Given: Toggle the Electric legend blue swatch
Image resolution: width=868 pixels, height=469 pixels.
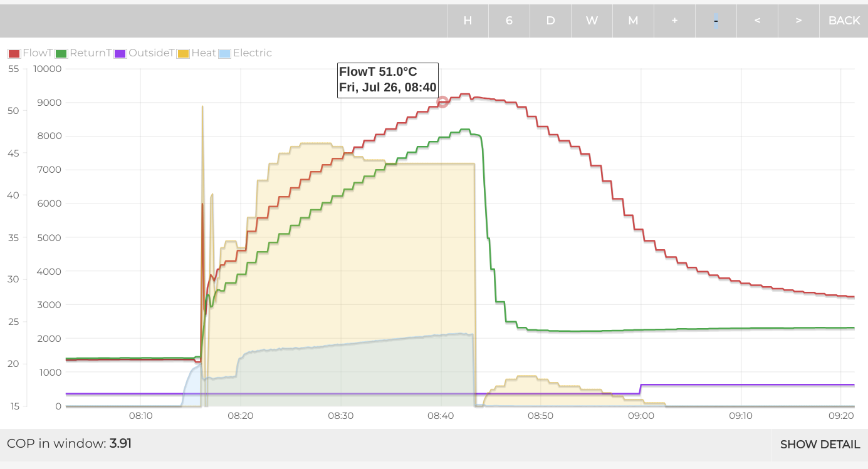Looking at the screenshot, I should point(224,53).
